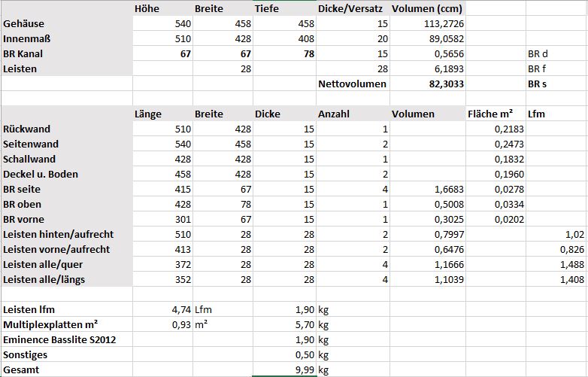Viewport: 588px width, 377px height.
Task: Click the Deckel u. Boden row label
Action: pyautogui.click(x=67, y=174)
